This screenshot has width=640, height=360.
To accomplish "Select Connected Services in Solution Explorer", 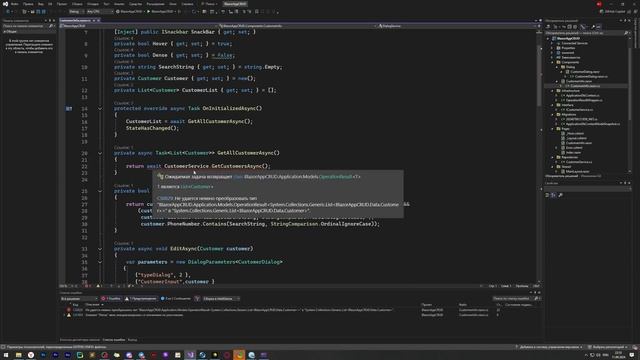I will (x=574, y=43).
